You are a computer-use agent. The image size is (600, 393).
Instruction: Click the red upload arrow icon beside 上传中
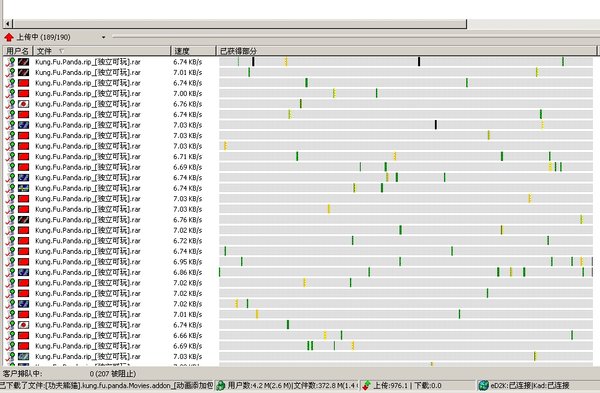click(9, 37)
